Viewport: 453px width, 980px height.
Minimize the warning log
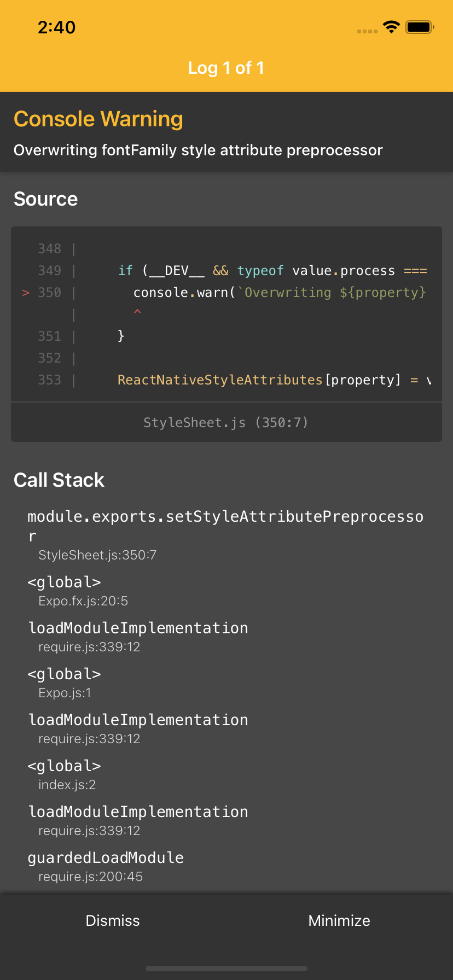coord(339,920)
